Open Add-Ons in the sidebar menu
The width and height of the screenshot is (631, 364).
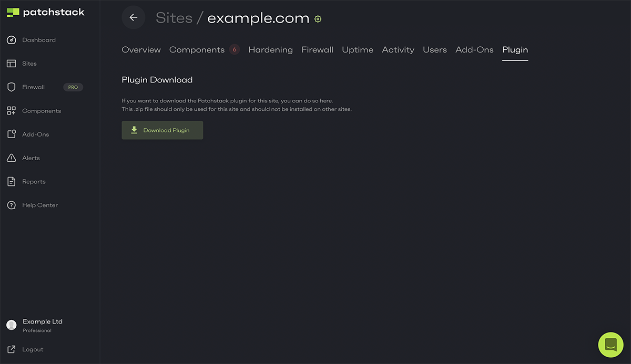pyautogui.click(x=36, y=134)
